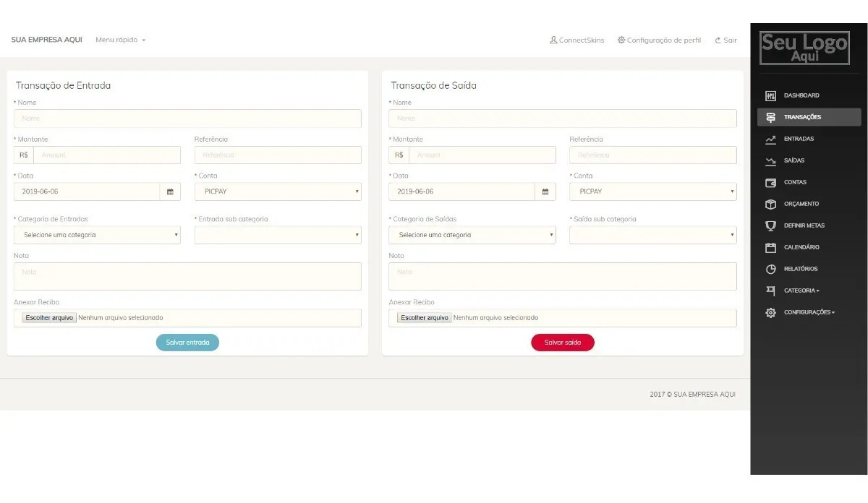Image resolution: width=868 pixels, height=503 pixels.
Task: Click the Orçamento box icon
Action: [x=770, y=204]
